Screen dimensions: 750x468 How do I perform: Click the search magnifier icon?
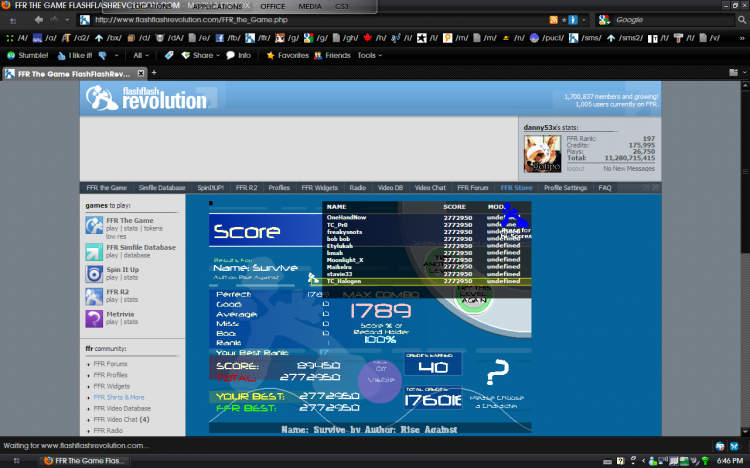tap(742, 20)
